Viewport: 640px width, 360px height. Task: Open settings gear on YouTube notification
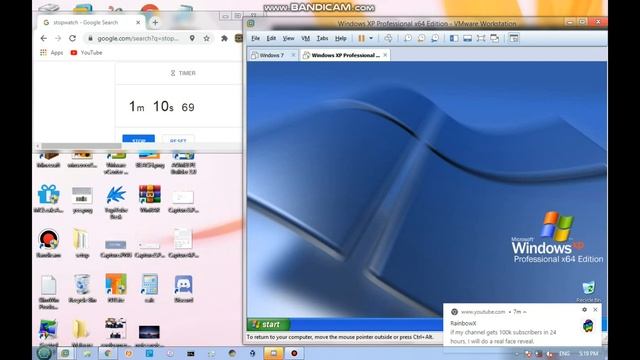(x=584, y=310)
